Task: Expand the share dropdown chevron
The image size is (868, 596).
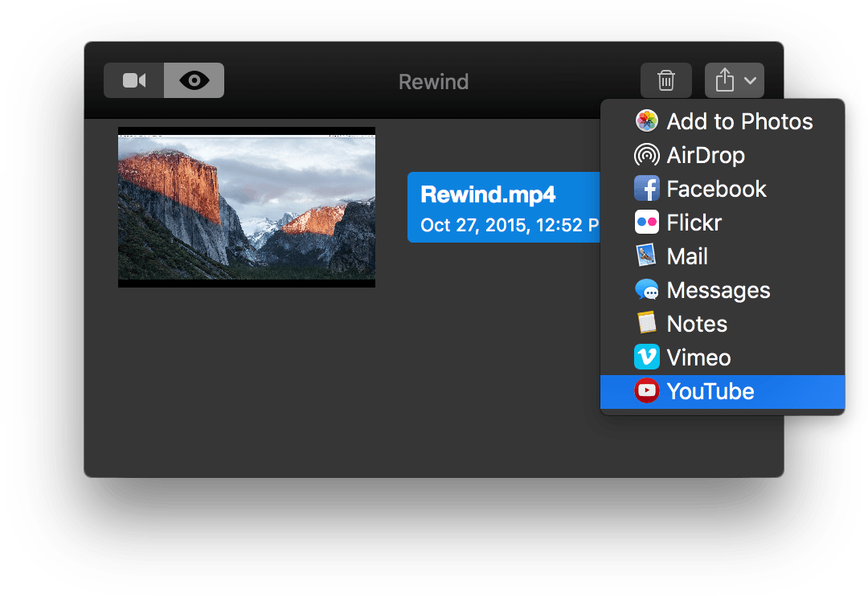Action: (x=750, y=81)
